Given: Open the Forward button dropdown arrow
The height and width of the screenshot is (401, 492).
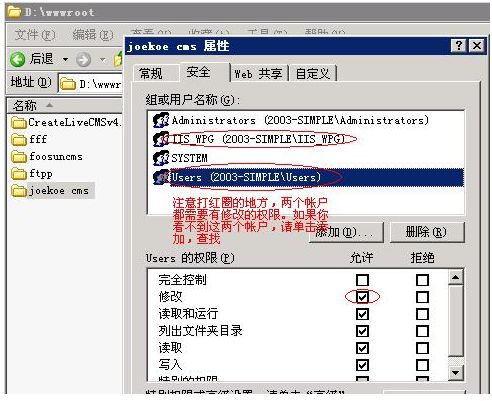Looking at the screenshot, I should pos(103,60).
